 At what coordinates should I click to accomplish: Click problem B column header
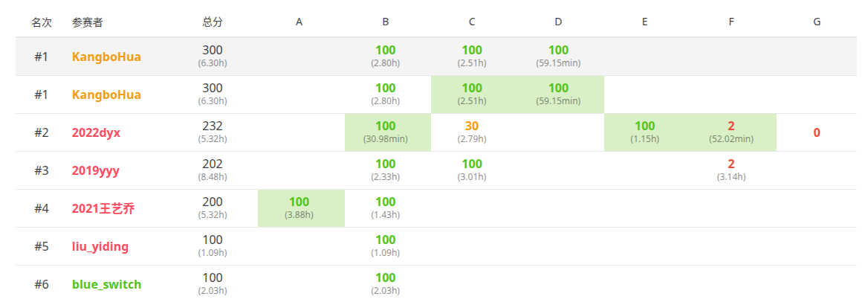click(x=386, y=22)
